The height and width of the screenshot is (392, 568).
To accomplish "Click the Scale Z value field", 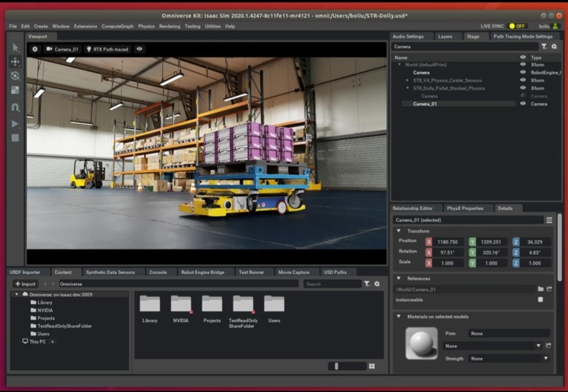I will click(x=535, y=263).
